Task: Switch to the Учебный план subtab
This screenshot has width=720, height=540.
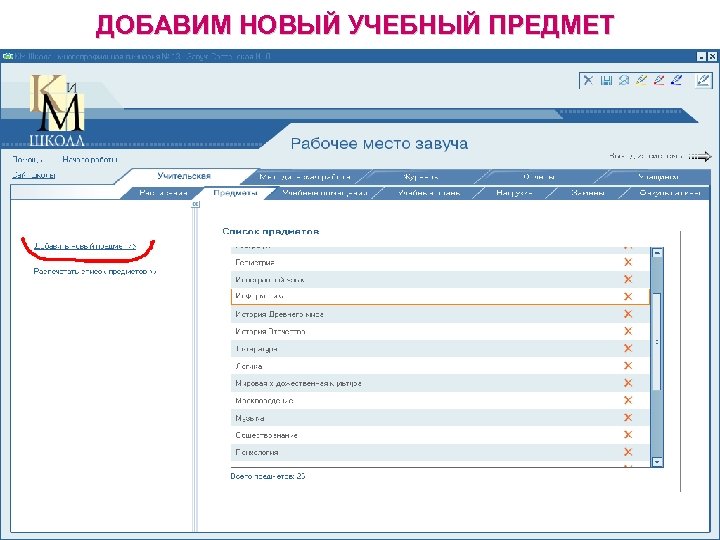Action: pos(429,193)
